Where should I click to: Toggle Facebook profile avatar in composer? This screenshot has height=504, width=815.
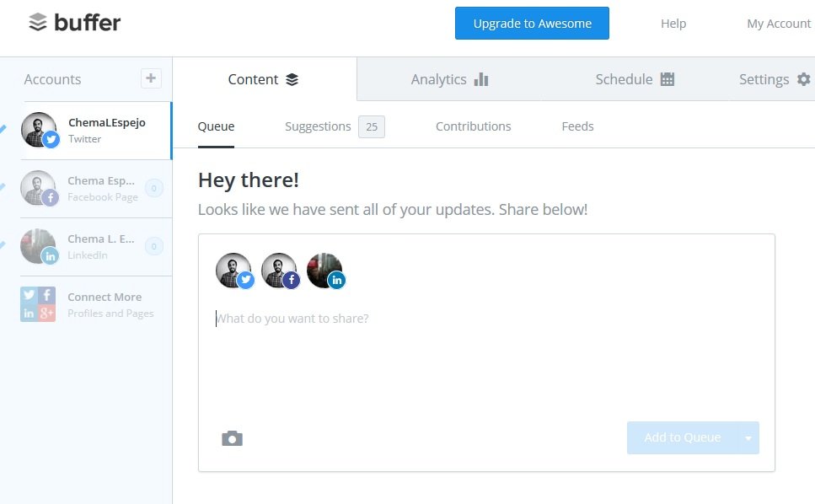(x=281, y=271)
